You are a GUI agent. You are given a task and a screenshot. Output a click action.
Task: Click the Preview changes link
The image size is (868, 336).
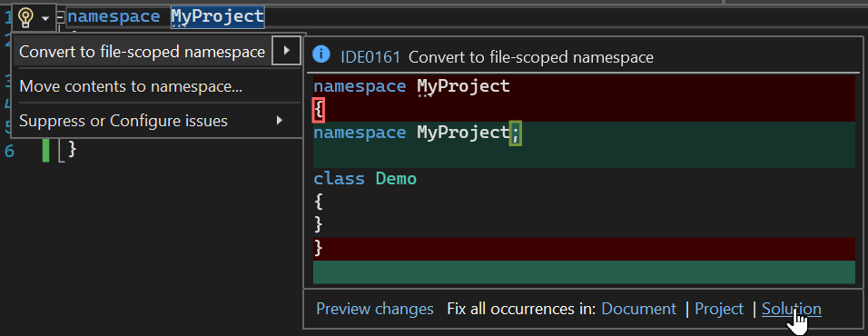coord(375,309)
